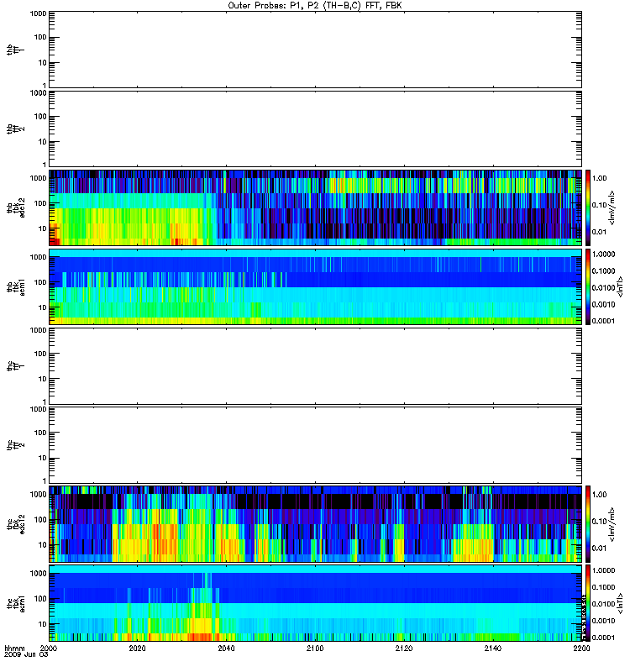
Task: Click inside the thc fbk edc12 spectrogram
Action: pos(316,524)
